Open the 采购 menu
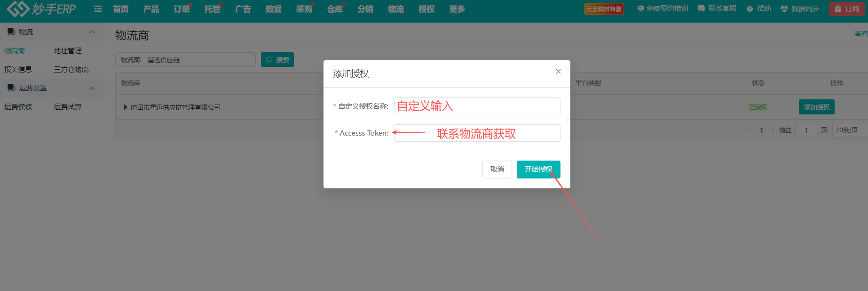The width and height of the screenshot is (868, 291). [304, 9]
